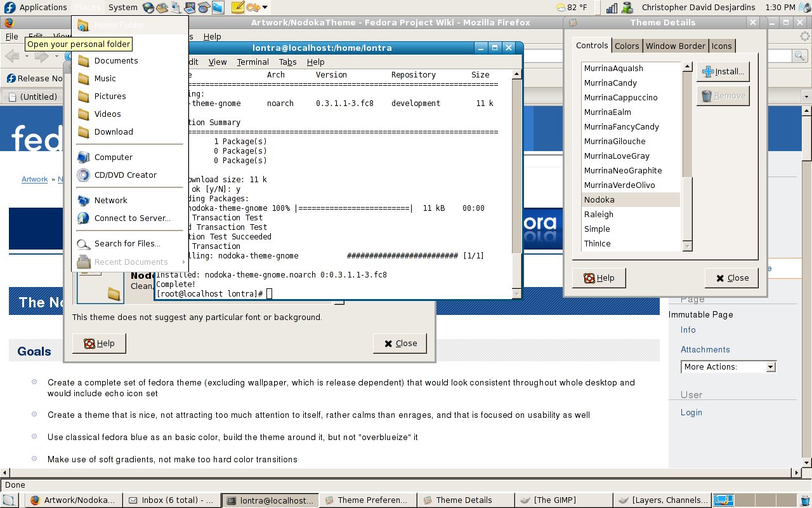Screen dimensions: 812x508
Task: Open the Applications menu in the top panel
Action: [x=43, y=8]
